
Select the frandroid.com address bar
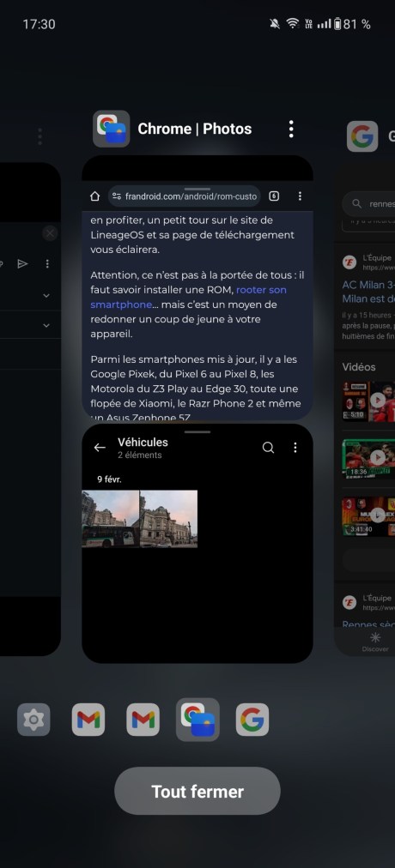coord(185,196)
